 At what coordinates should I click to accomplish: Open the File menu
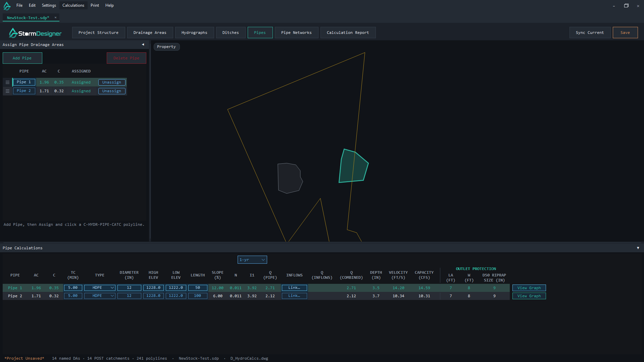pyautogui.click(x=19, y=5)
